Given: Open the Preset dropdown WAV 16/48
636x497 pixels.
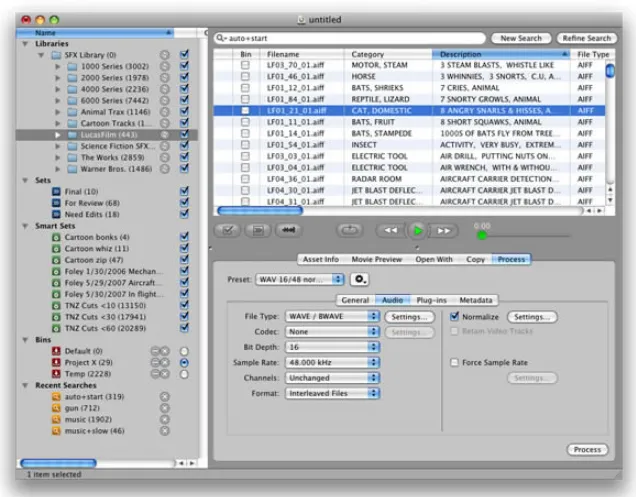Looking at the screenshot, I should [x=300, y=279].
